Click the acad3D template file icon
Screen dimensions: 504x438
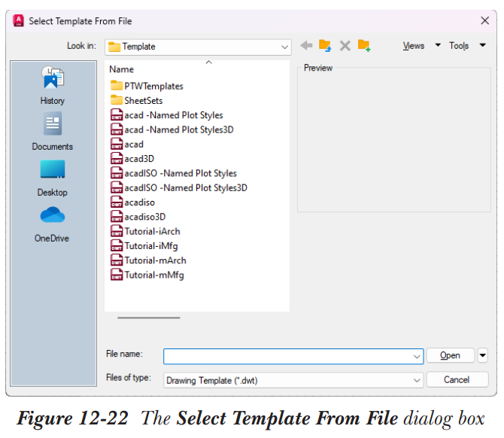point(117,159)
